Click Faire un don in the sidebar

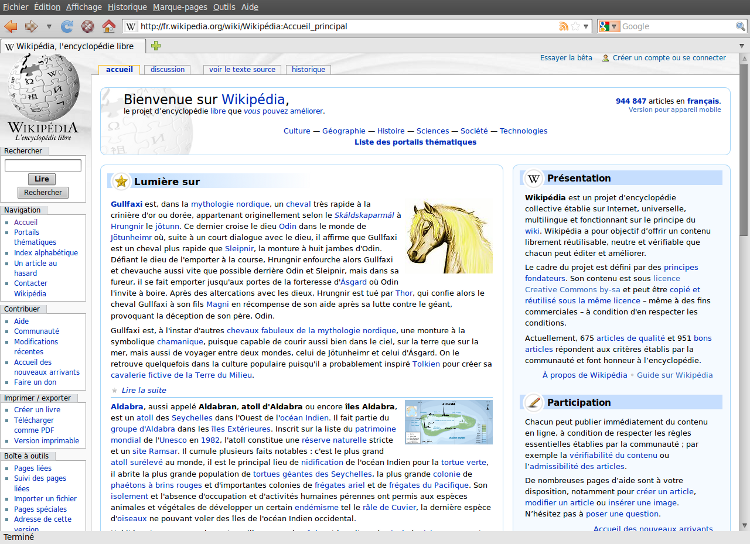click(35, 382)
